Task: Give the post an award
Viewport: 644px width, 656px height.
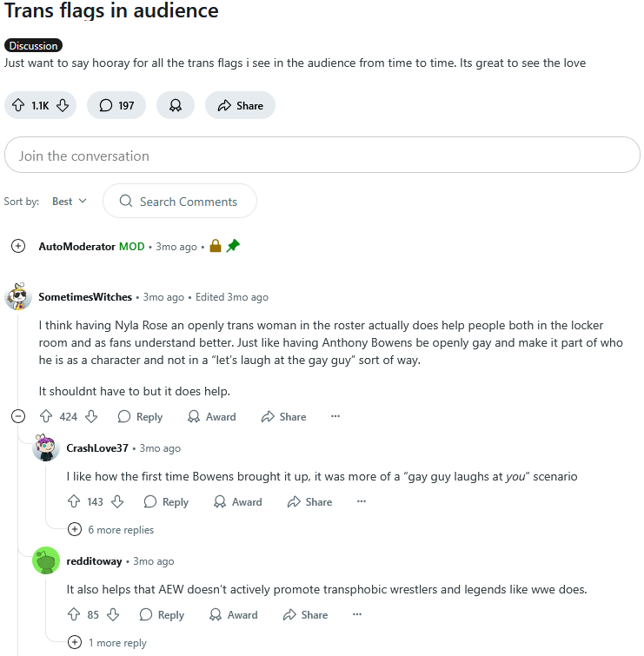Action: coord(176,105)
